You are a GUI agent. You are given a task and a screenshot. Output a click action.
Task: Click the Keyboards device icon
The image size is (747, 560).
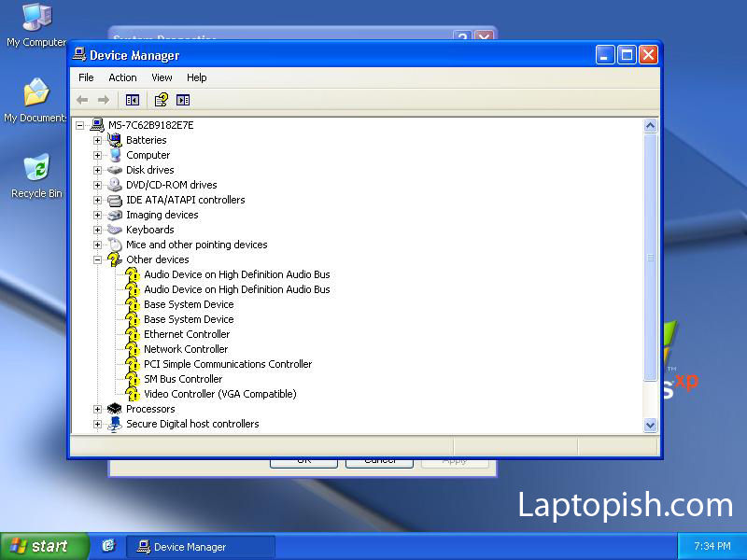point(115,230)
